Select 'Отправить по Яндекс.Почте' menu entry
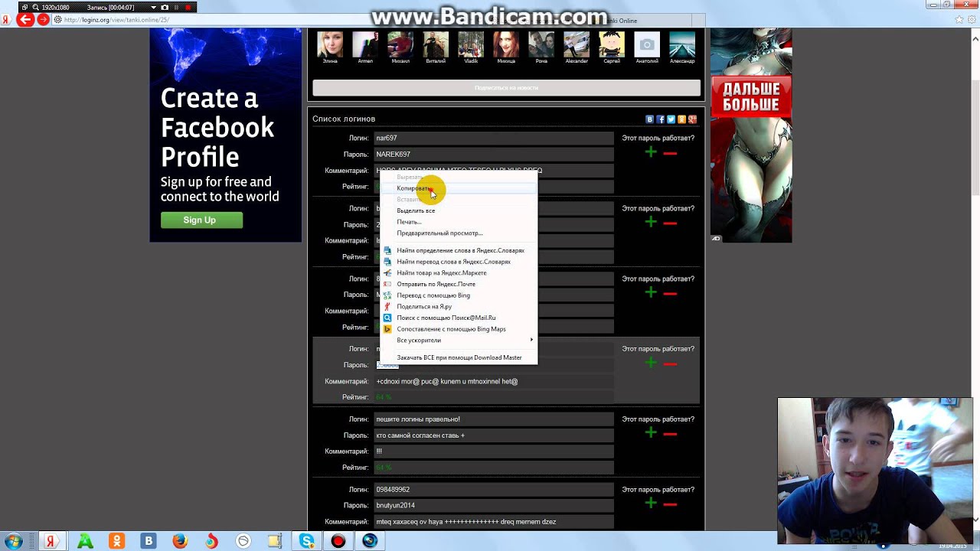Viewport: 980px width, 551px height. pos(459,284)
